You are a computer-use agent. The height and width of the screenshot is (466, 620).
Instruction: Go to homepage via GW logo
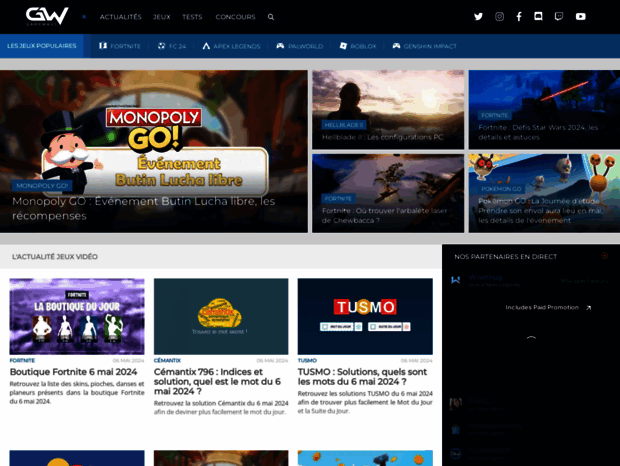(47, 16)
